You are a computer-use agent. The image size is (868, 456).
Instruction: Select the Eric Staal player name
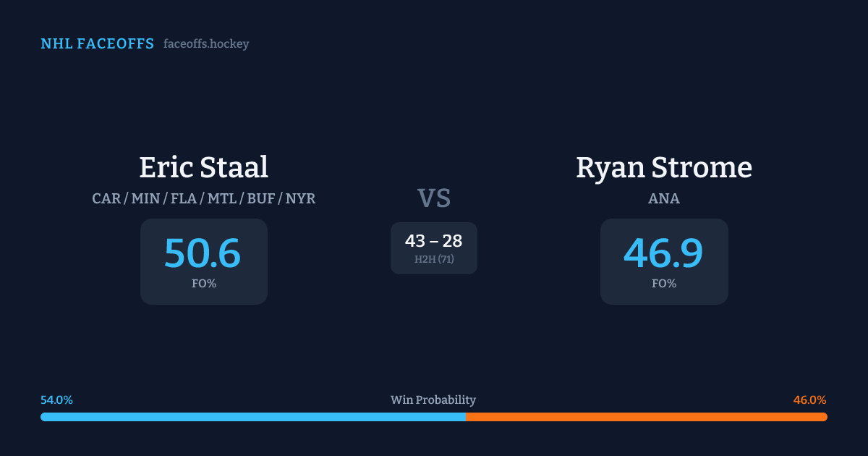(x=203, y=167)
